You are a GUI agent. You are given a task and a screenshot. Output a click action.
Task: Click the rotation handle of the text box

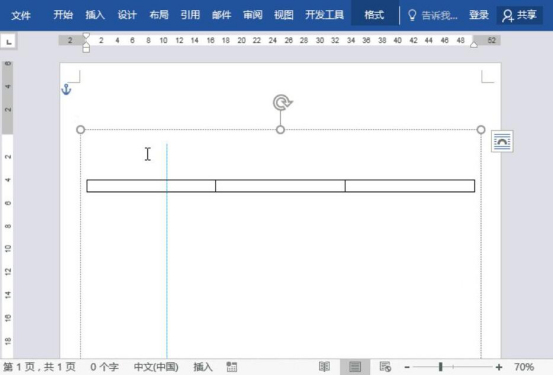pyautogui.click(x=282, y=103)
